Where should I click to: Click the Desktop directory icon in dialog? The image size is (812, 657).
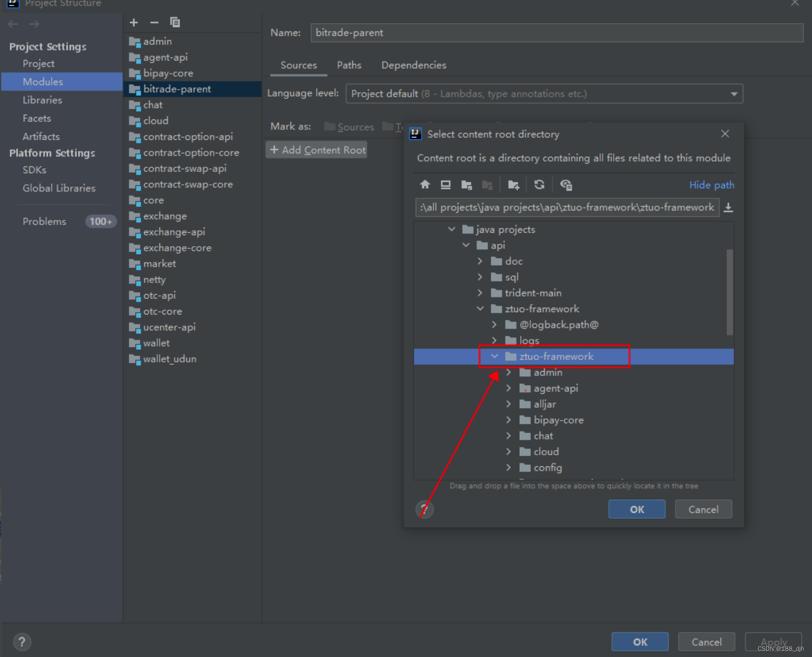(x=446, y=184)
